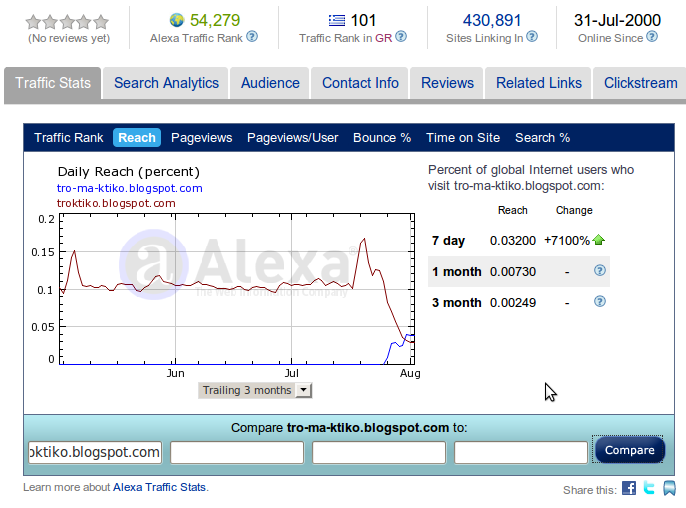Click the help icon beside Alexa Traffic Rank
This screenshot has height=508, width=686.
coord(252,37)
